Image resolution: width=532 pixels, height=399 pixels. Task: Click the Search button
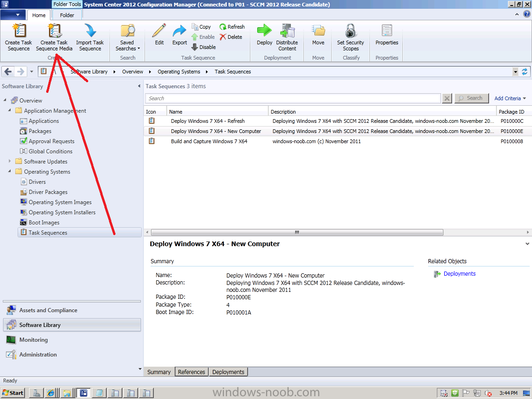(472, 98)
